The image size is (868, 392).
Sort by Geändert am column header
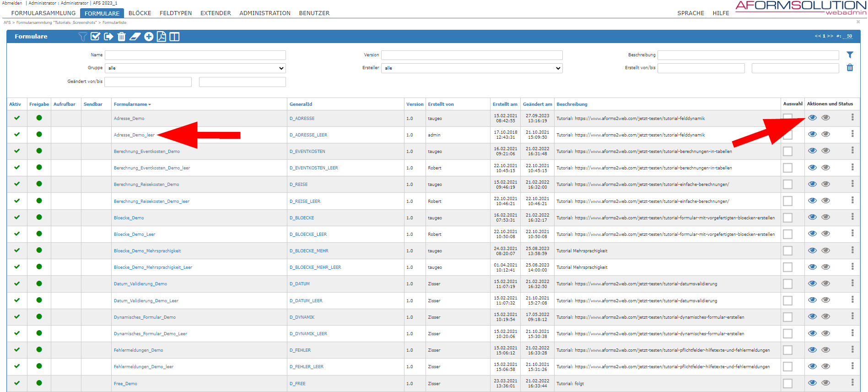point(538,104)
